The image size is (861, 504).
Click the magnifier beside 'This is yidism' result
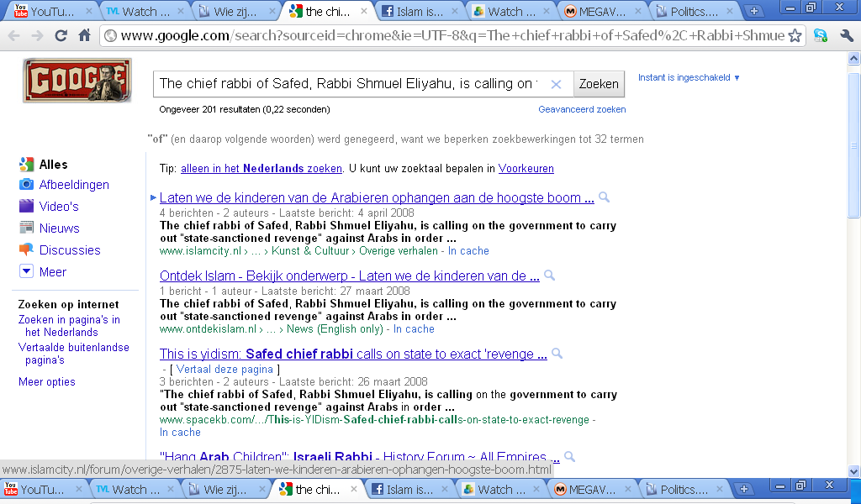pos(557,353)
